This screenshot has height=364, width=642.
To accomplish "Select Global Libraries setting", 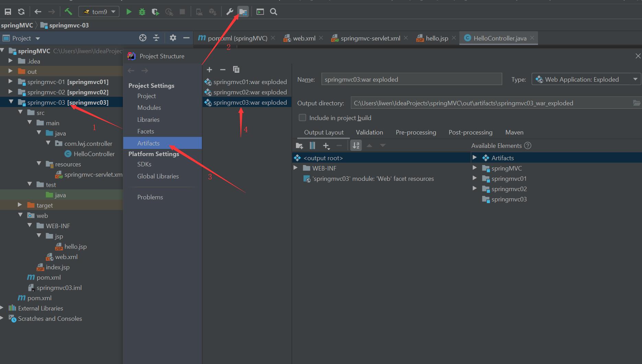I will point(158,176).
